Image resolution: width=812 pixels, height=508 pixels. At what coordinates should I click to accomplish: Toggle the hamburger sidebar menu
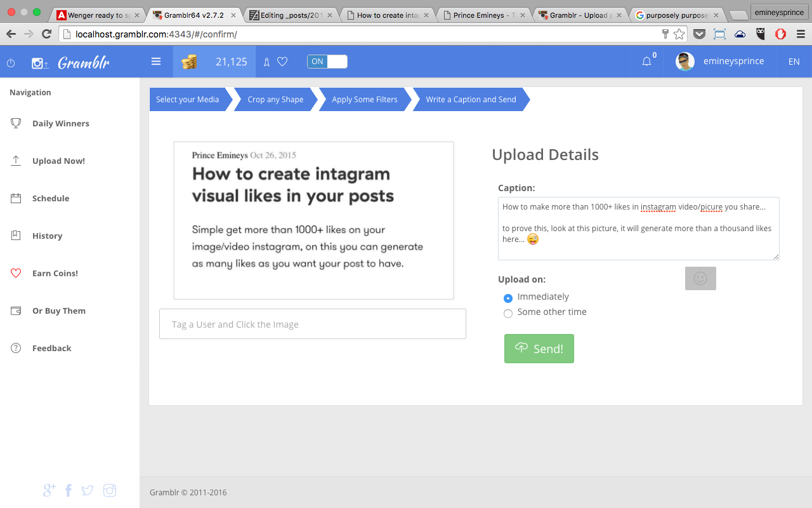(x=156, y=62)
